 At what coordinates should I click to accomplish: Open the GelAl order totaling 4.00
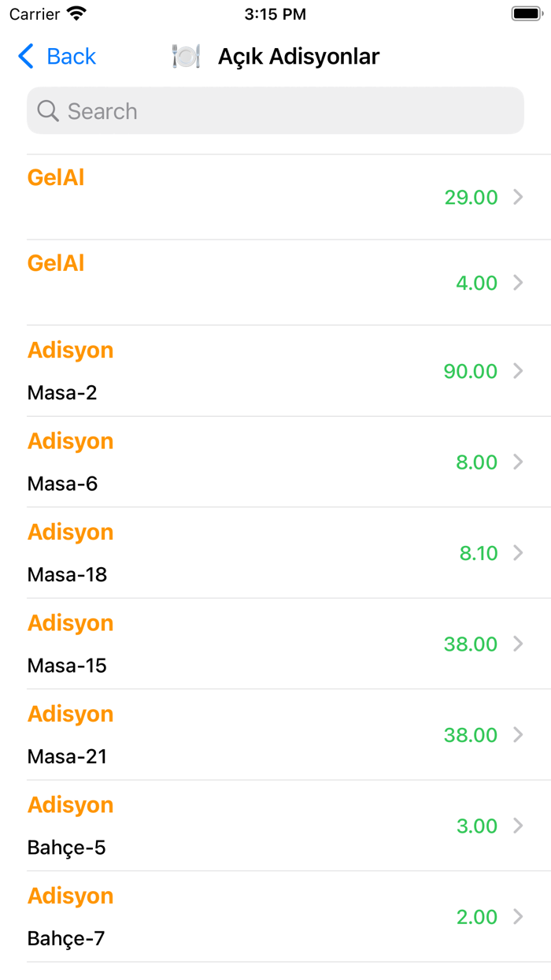(275, 282)
